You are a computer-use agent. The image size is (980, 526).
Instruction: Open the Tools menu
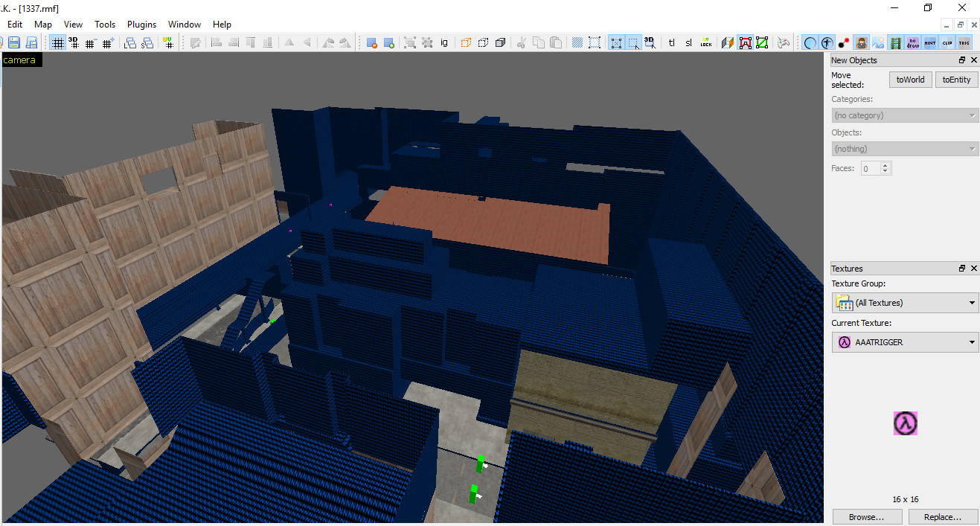pos(104,24)
